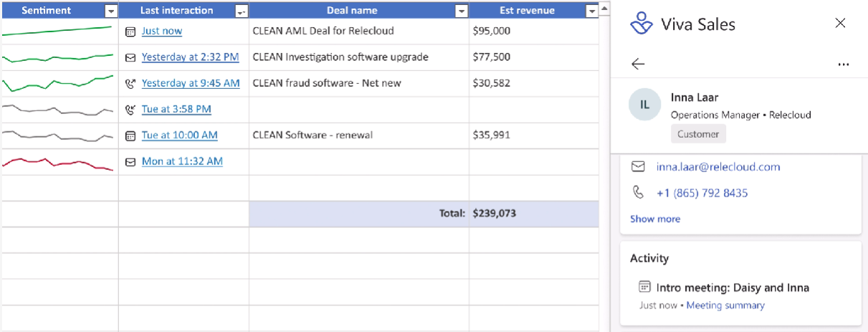Go back using the left arrow
This screenshot has width=868, height=332.
coord(638,64)
